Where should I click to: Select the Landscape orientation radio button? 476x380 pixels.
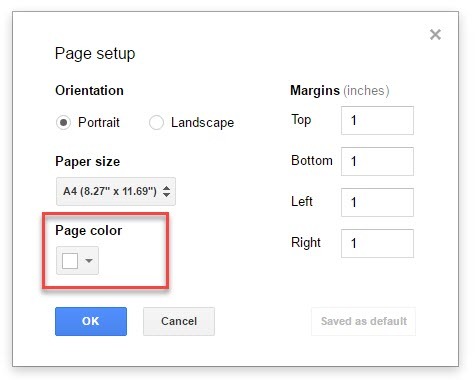(x=156, y=122)
